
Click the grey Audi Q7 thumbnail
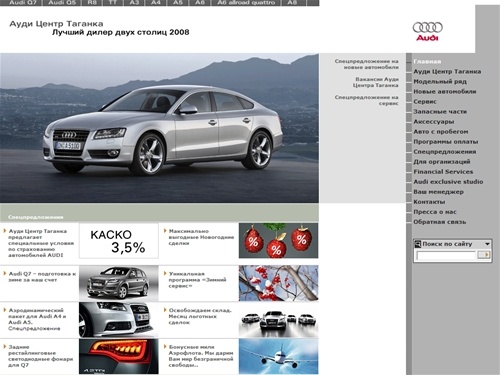tap(119, 283)
